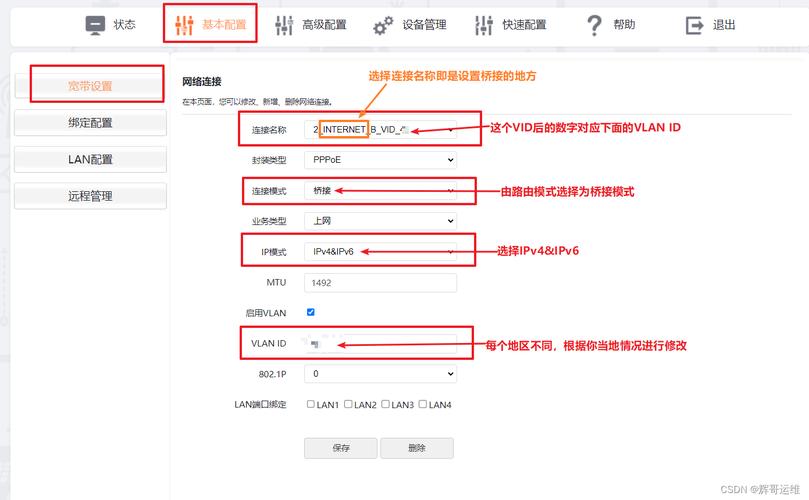Click the 设备管理 gears icon
The height and width of the screenshot is (500, 809).
point(383,25)
